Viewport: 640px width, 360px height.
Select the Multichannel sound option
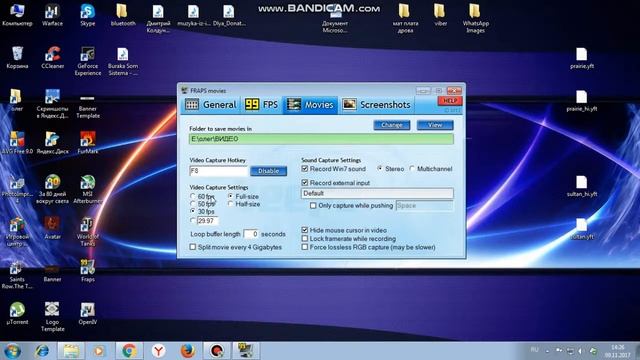[x=412, y=169]
